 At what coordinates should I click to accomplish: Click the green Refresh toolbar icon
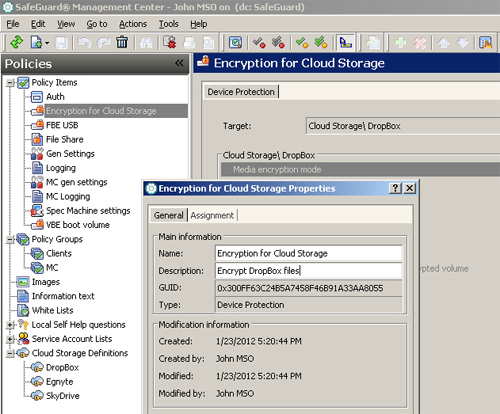[16, 42]
